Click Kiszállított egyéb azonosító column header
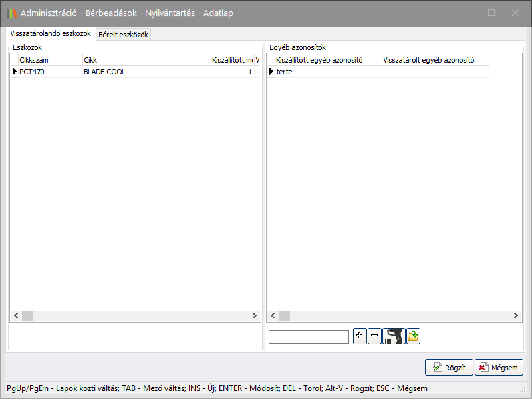The image size is (532, 399). click(x=328, y=60)
